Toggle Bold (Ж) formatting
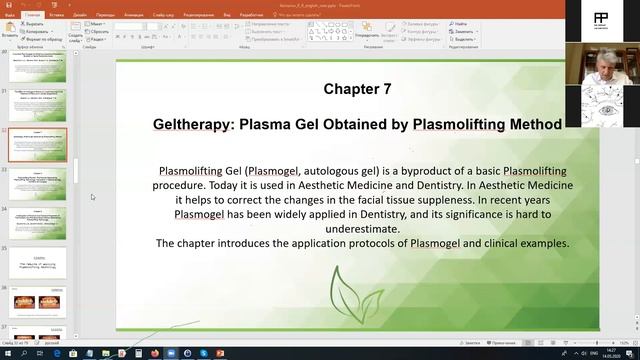Screen dimensions: 640x360 (118, 37)
